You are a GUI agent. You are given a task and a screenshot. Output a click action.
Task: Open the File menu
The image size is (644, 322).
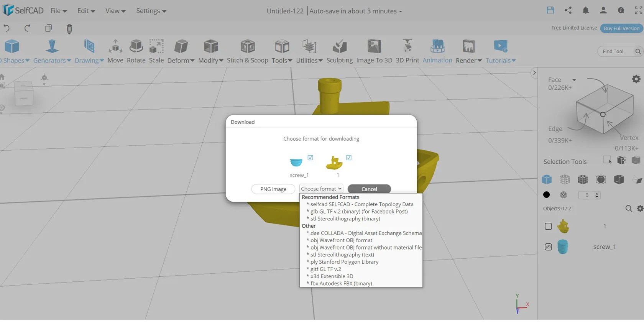pyautogui.click(x=59, y=11)
